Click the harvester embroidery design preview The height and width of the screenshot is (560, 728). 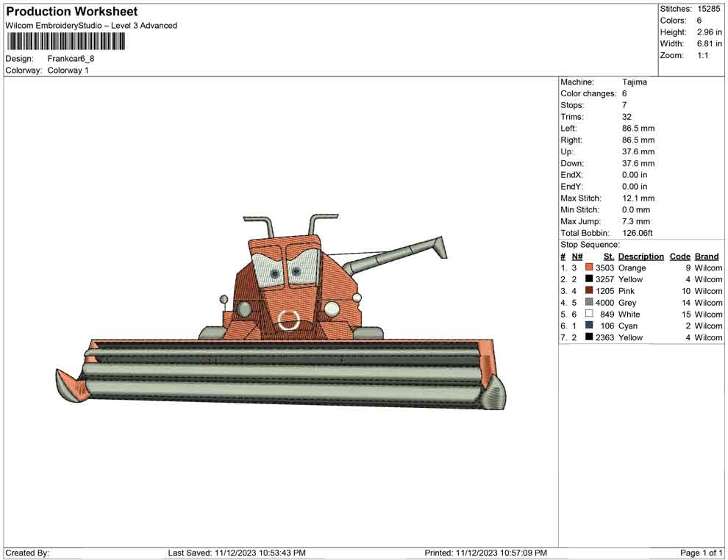coord(281,312)
